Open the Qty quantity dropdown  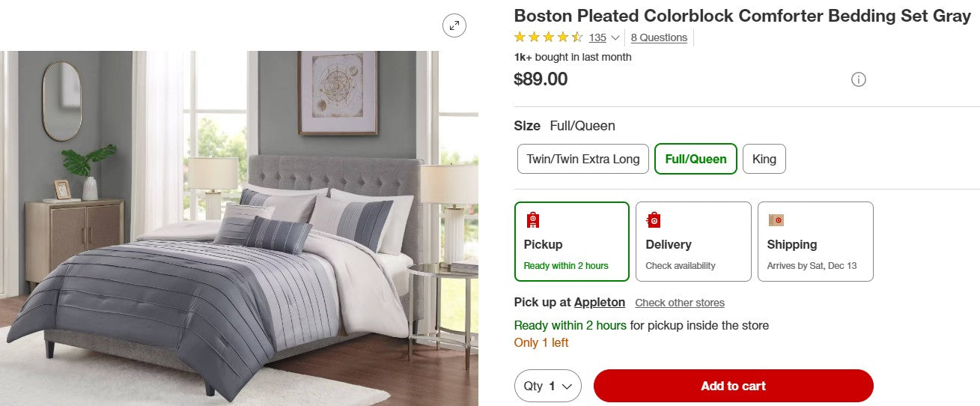click(x=547, y=386)
